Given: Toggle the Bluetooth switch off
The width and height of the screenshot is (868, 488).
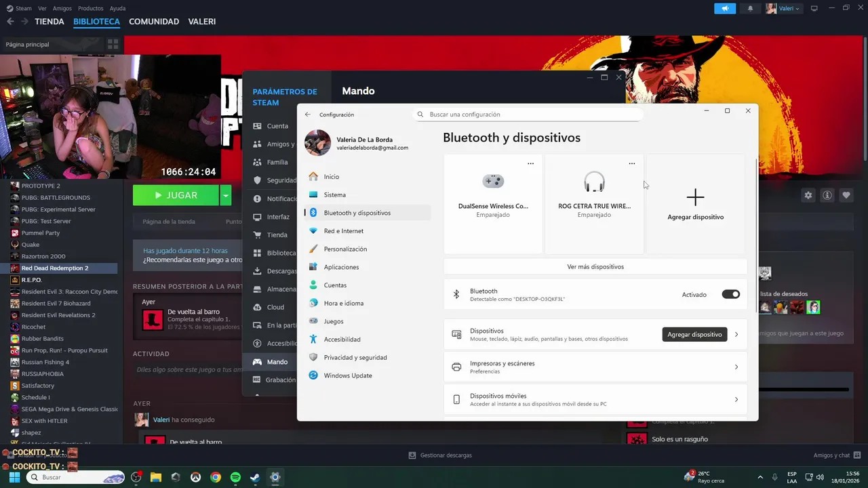Looking at the screenshot, I should (x=730, y=294).
